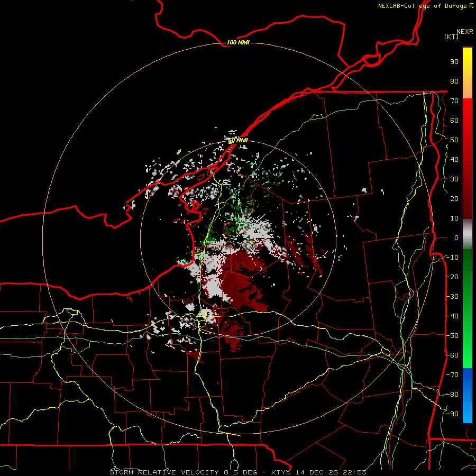Screen dimensions: 476x476
Task: Click the -20 value on the color scale
Action: (452, 277)
